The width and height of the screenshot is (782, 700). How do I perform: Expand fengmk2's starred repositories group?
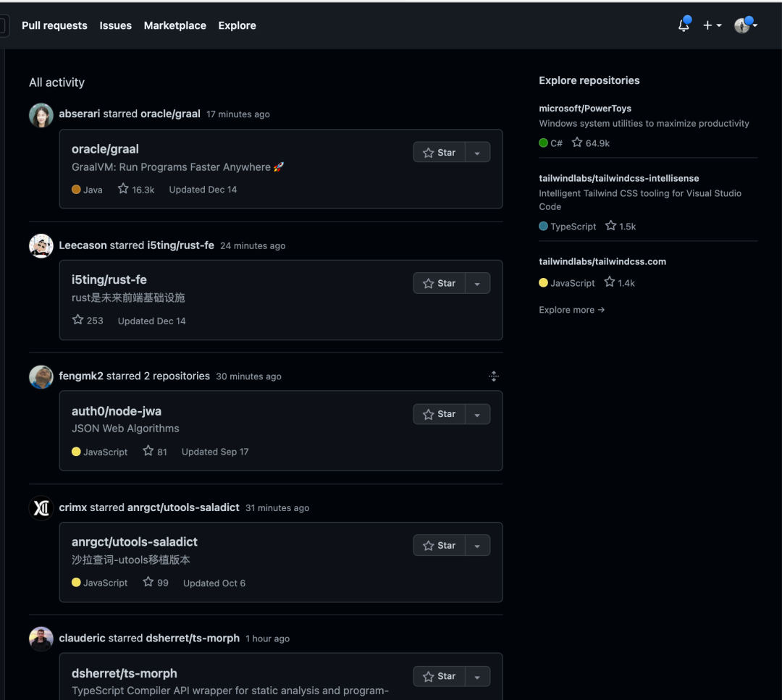point(493,376)
